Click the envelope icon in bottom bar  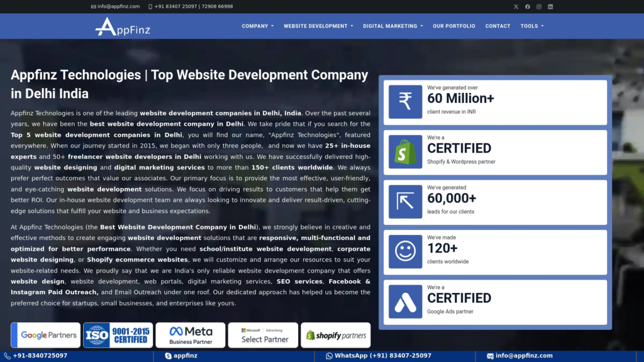490,356
